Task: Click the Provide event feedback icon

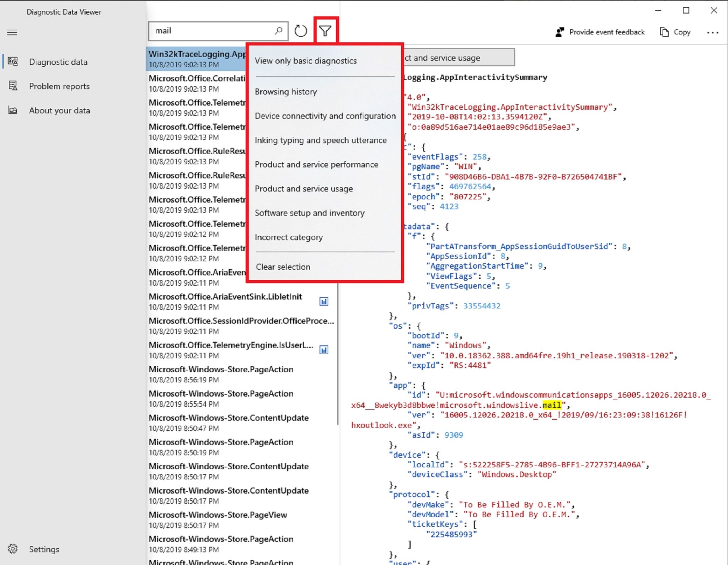Action: 560,32
